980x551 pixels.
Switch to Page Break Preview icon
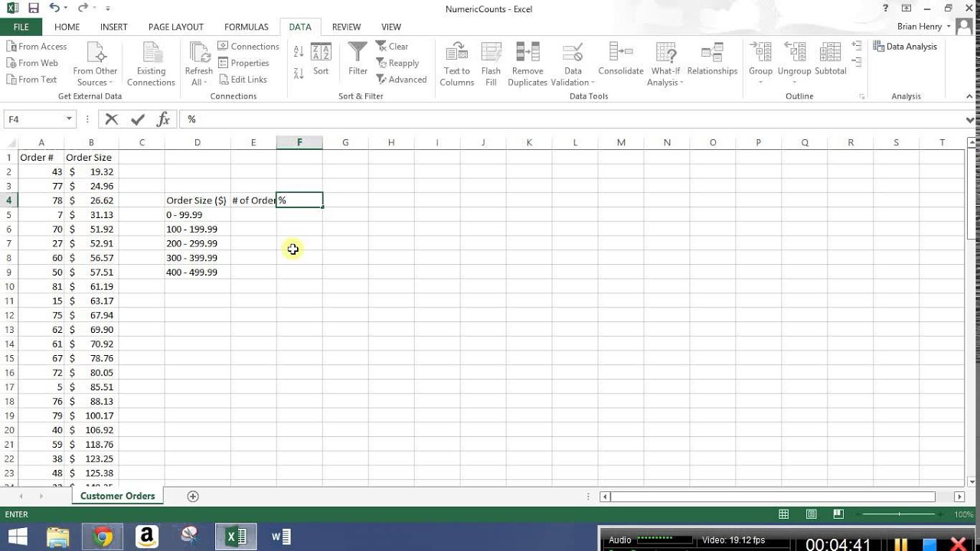pos(838,514)
